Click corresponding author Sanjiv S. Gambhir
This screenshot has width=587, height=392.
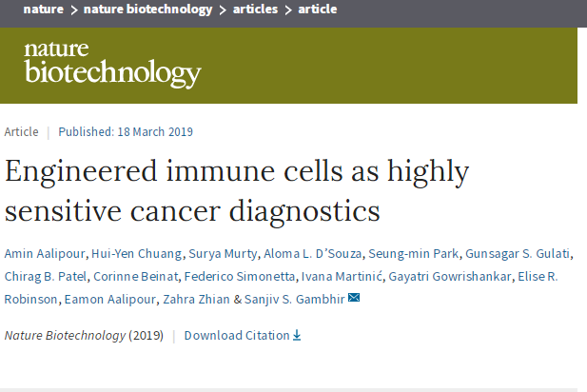tap(294, 299)
